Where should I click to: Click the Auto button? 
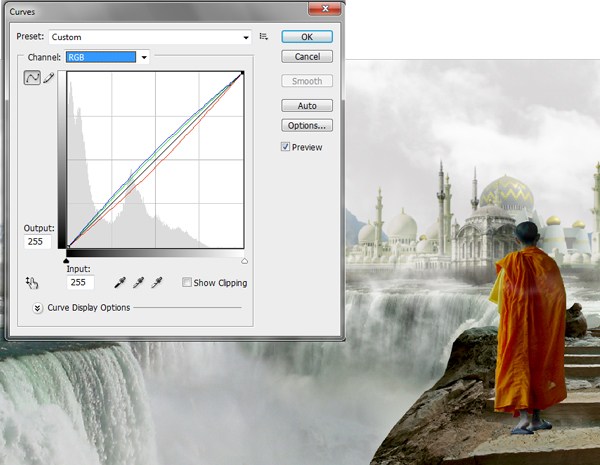(307, 105)
